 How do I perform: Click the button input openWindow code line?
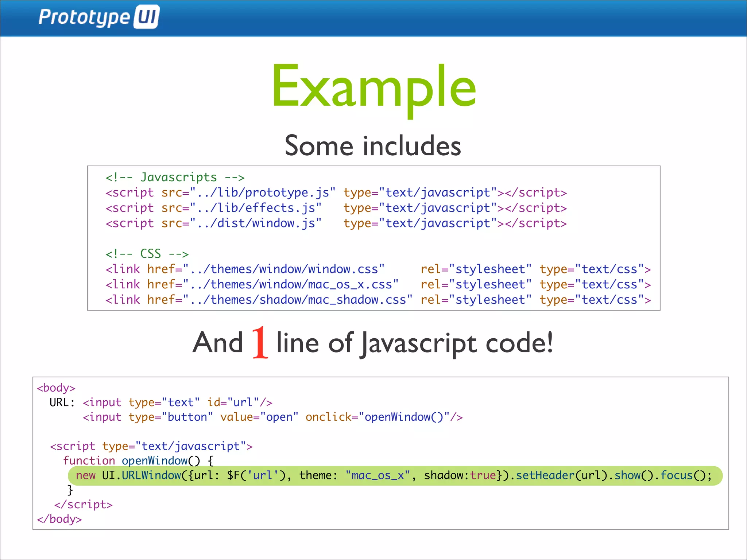(x=272, y=417)
